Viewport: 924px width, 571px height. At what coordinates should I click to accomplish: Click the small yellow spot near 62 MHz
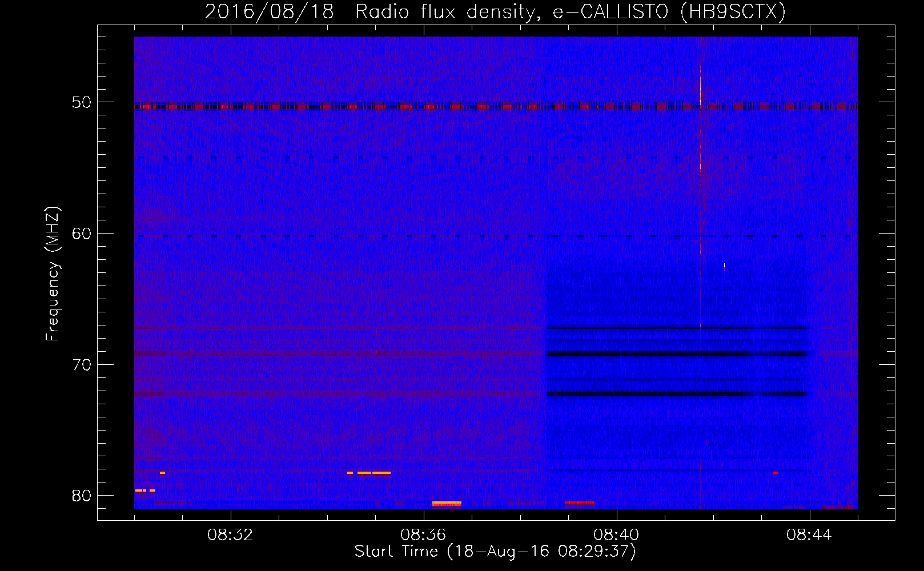tap(724, 266)
